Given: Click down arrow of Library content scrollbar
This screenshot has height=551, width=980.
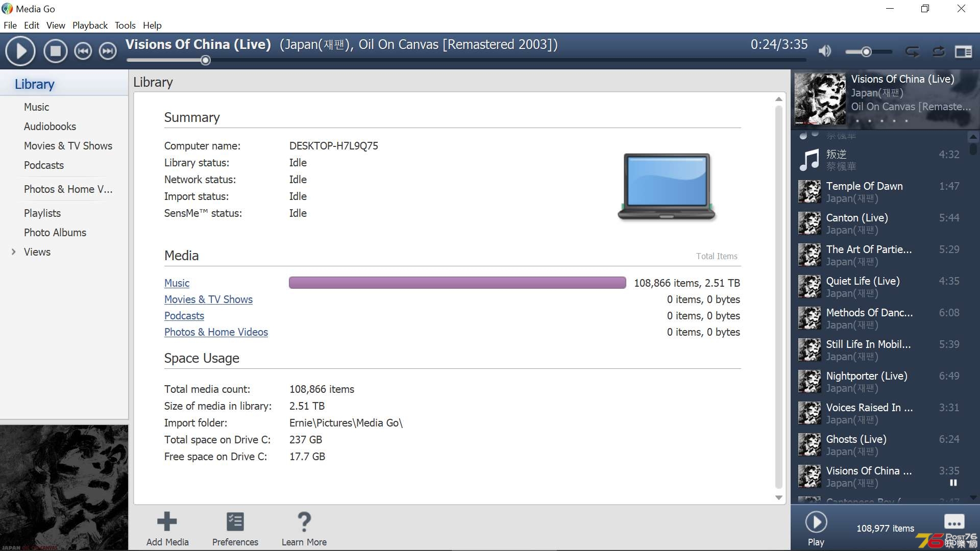Looking at the screenshot, I should [x=779, y=497].
